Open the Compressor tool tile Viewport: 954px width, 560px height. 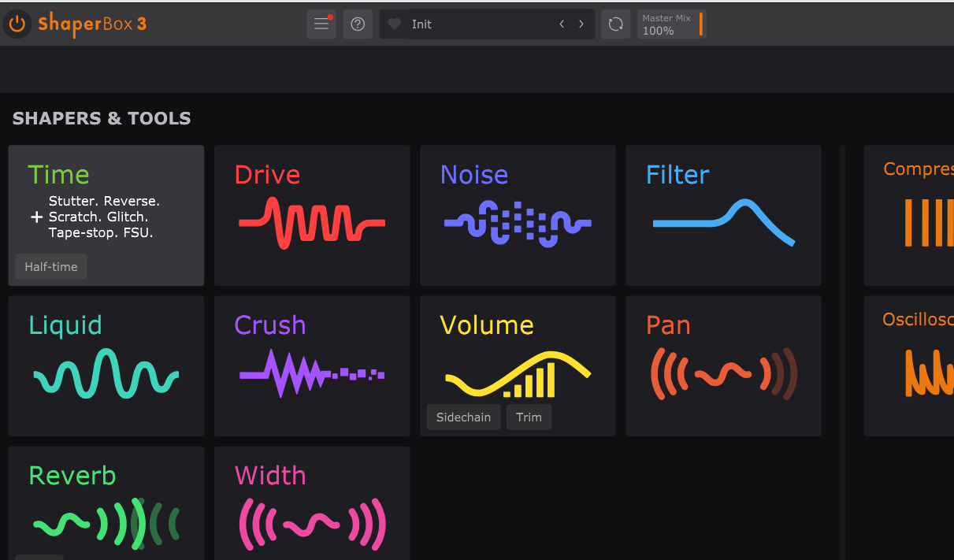click(x=909, y=215)
